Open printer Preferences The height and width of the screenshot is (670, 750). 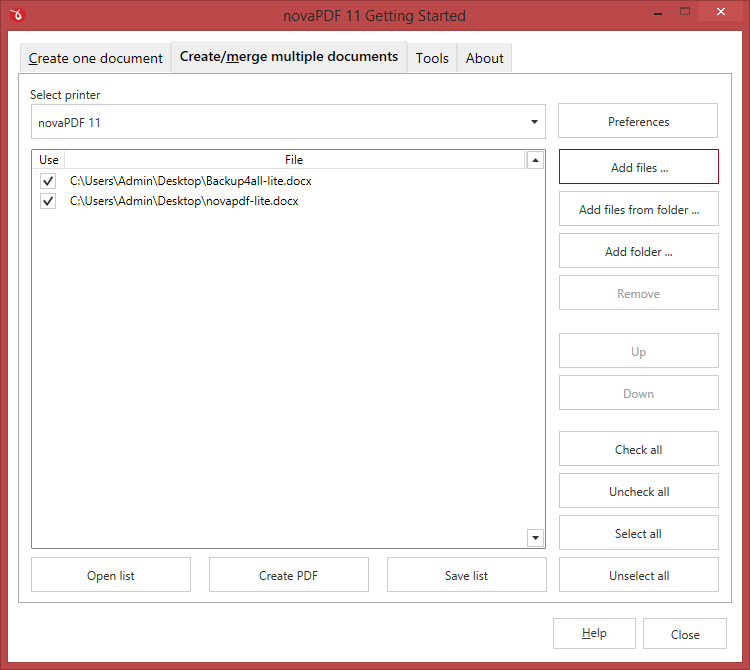(638, 121)
